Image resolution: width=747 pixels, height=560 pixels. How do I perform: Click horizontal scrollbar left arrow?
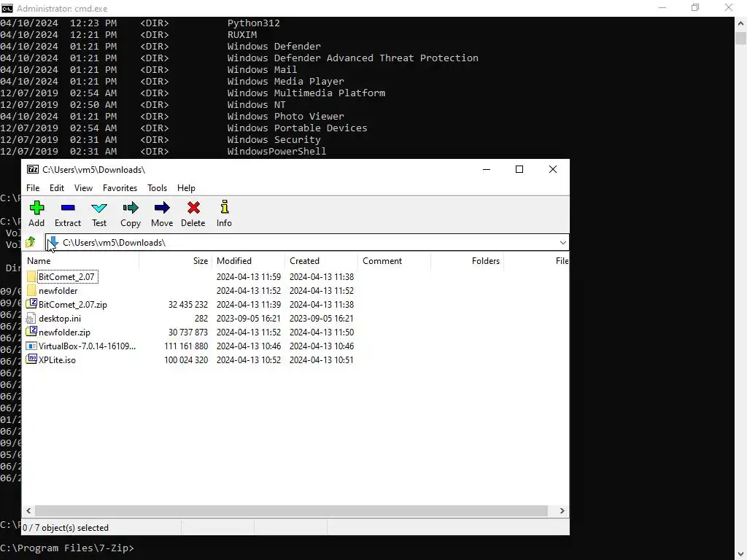28,510
